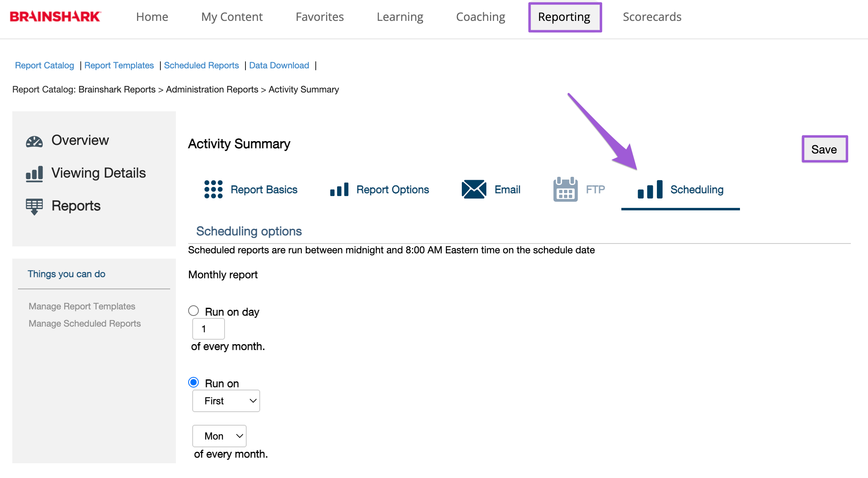This screenshot has height=478, width=868.
Task: Click the 'Scheduling options' section heading
Action: (249, 231)
